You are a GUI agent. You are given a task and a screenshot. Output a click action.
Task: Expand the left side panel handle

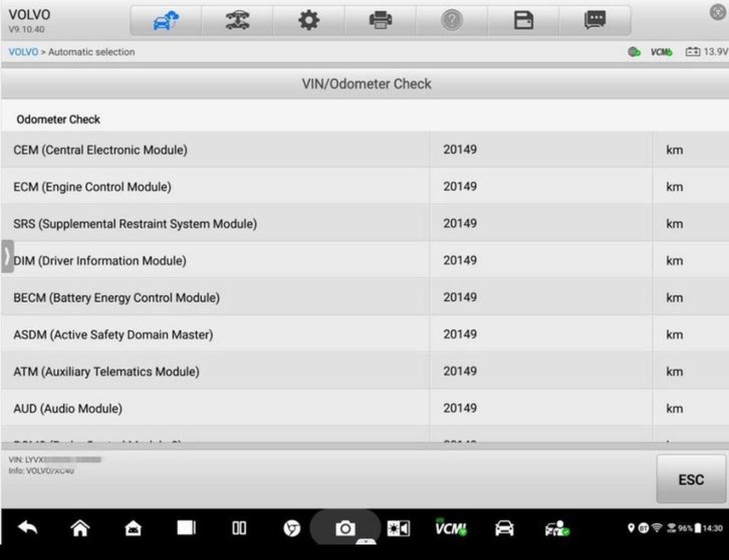point(7,256)
